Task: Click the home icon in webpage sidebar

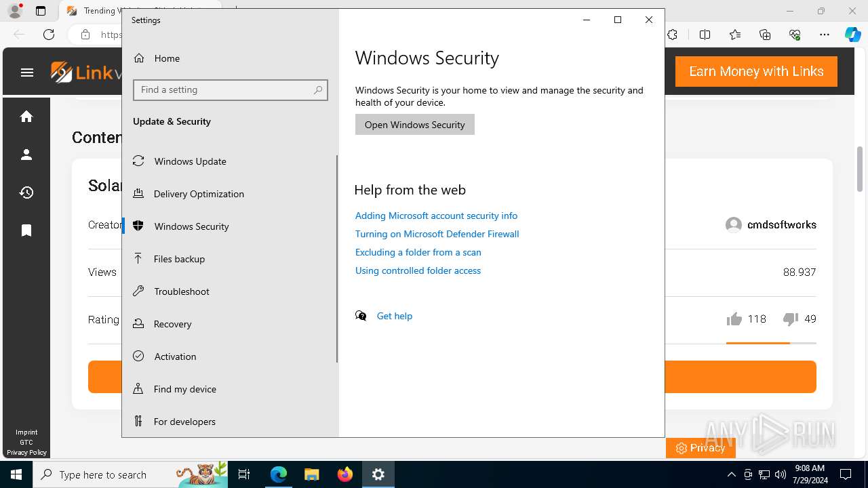Action: click(x=26, y=117)
